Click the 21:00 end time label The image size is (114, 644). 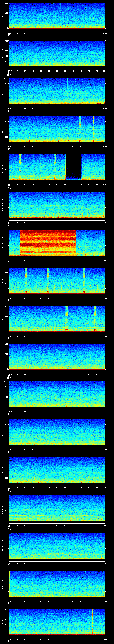pyautogui.click(x=105, y=260)
